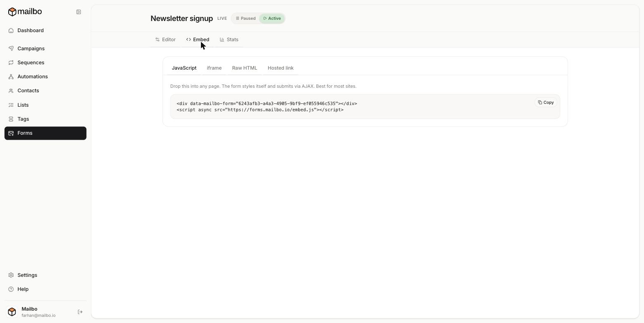Image resolution: width=644 pixels, height=323 pixels.
Task: Choose the JavaScript embed option
Action: tap(184, 68)
